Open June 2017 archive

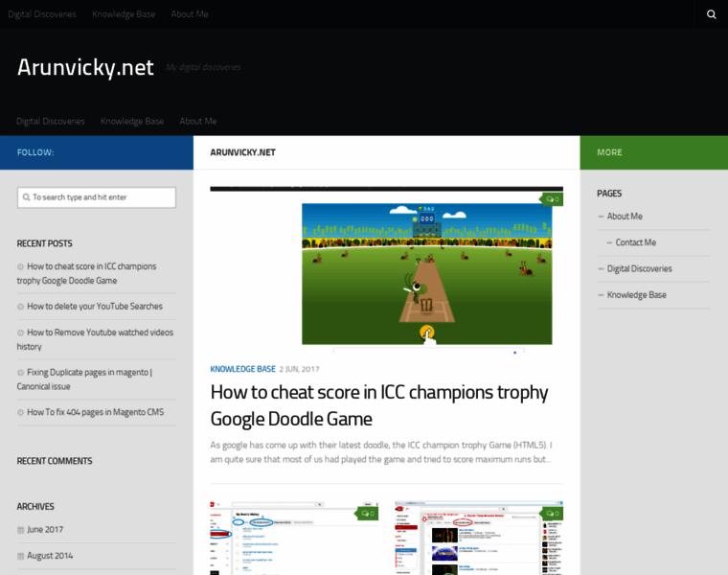[45, 530]
